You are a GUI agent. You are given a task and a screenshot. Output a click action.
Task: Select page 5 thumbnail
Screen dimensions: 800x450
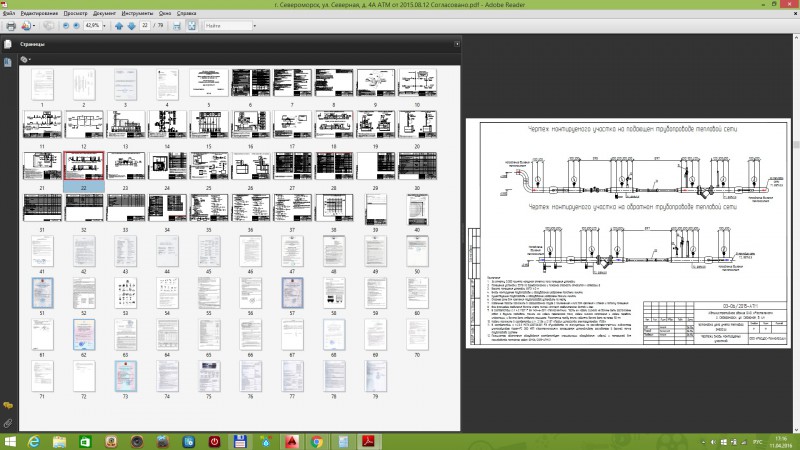[x=209, y=83]
